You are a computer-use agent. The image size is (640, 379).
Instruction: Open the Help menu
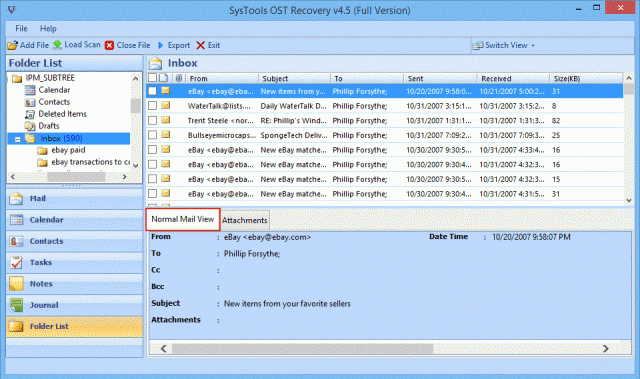48,29
